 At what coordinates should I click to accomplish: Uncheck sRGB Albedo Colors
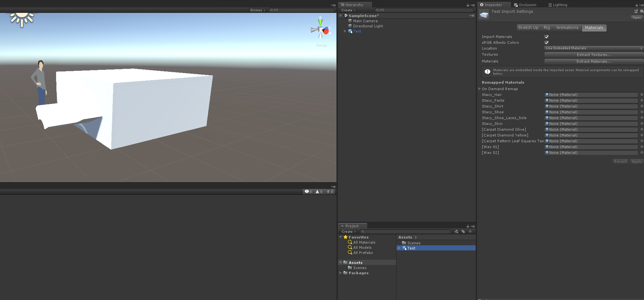click(x=546, y=42)
